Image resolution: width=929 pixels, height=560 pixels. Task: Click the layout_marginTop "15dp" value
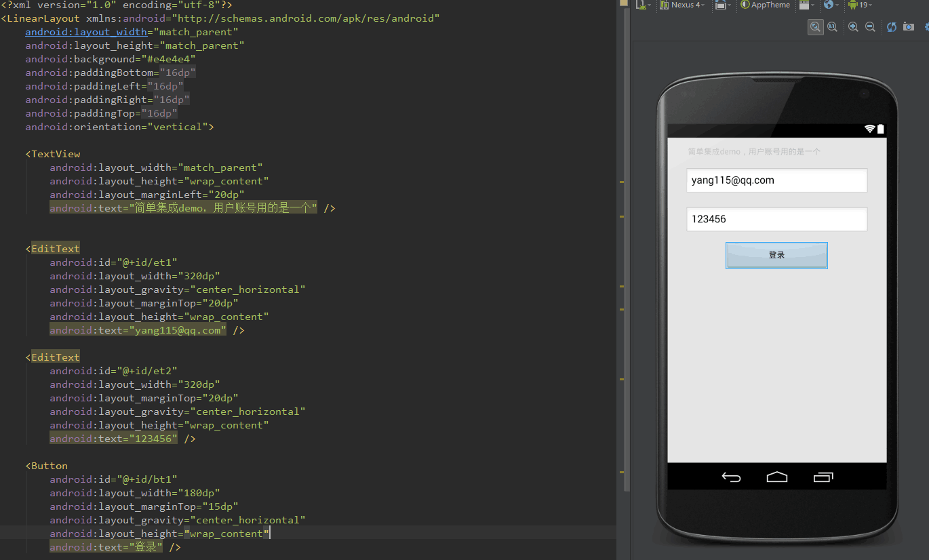click(x=220, y=506)
